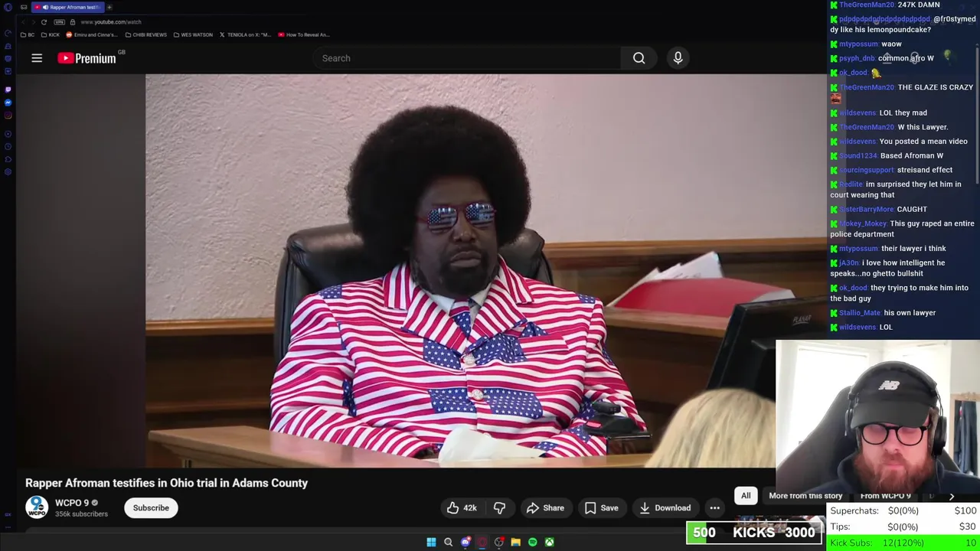980x551 pixels.
Task: Open a new browser tab
Action: [109, 7]
